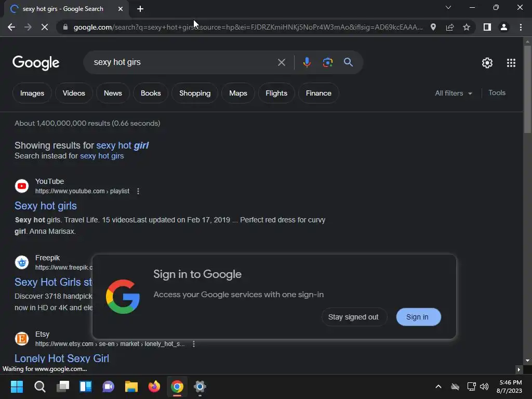
Task: Open Windows Start menu
Action: (x=17, y=387)
